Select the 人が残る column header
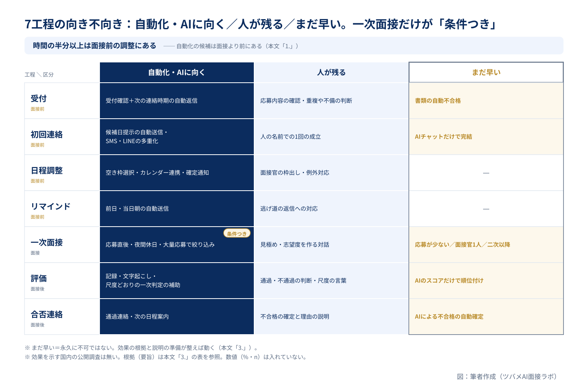This screenshot has height=392, width=588. [332, 72]
